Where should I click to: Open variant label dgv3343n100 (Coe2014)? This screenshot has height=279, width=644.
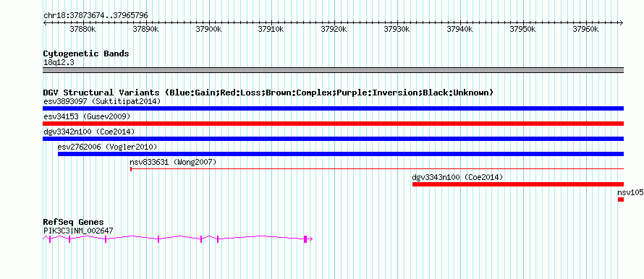click(x=457, y=177)
